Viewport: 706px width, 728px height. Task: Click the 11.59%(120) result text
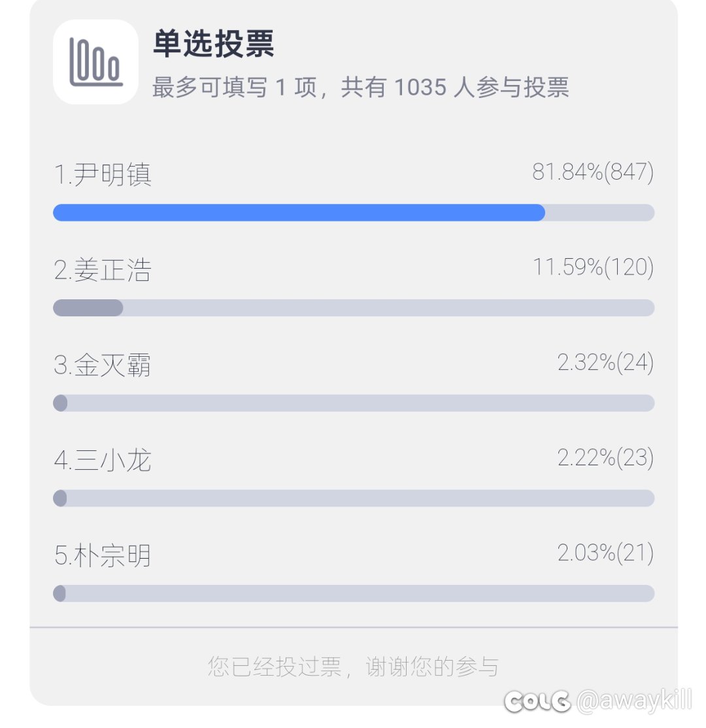coord(593,267)
